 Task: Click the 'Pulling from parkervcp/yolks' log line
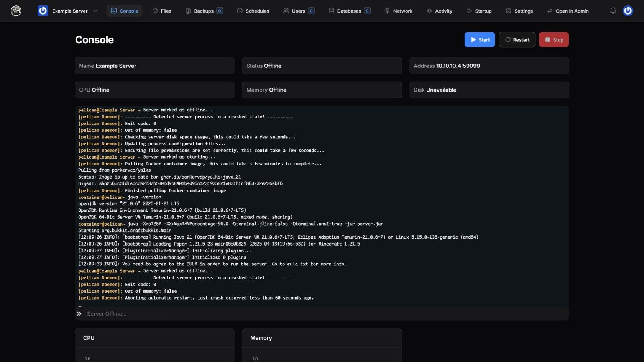coord(115,170)
